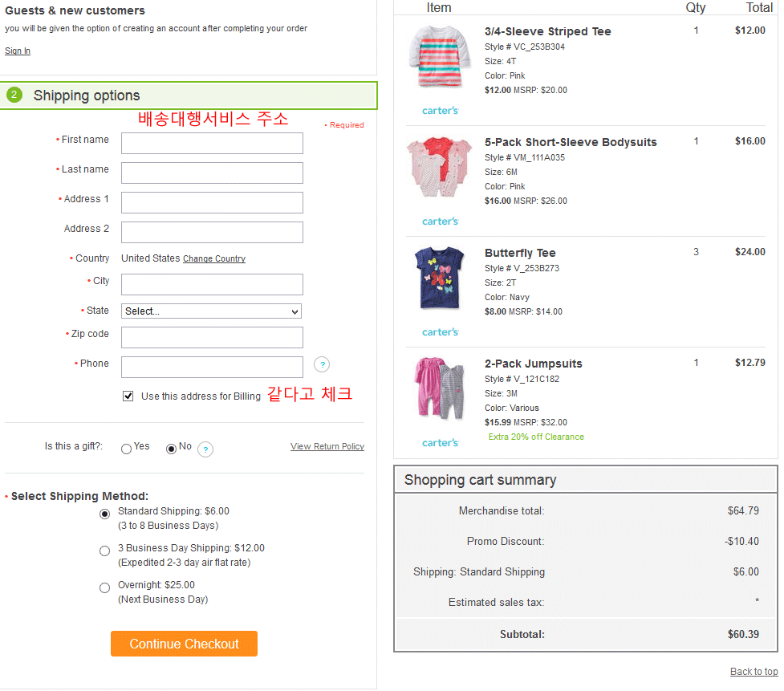Click the 2-Pack Jumpsuits product image

point(439,389)
